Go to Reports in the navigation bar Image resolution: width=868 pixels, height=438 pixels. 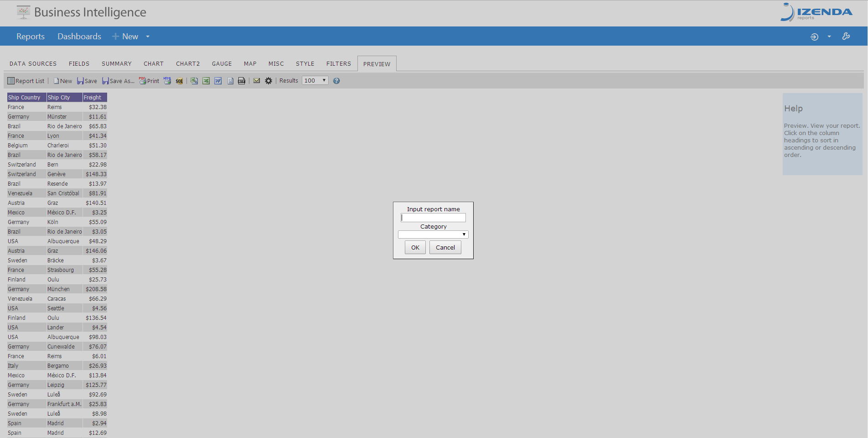point(31,36)
